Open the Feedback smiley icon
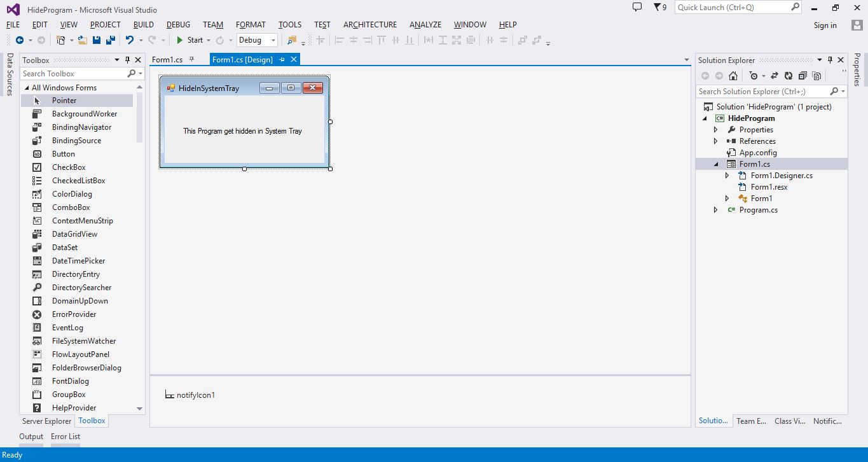 637,7
